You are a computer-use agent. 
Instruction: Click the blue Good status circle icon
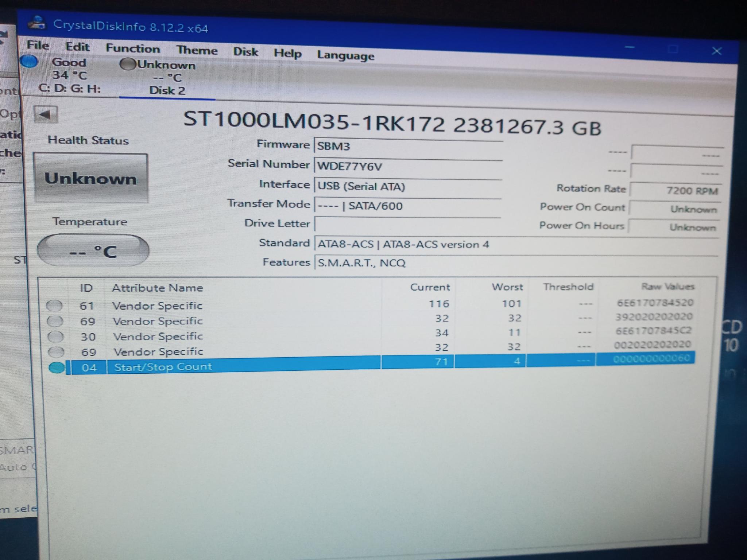pyautogui.click(x=30, y=61)
